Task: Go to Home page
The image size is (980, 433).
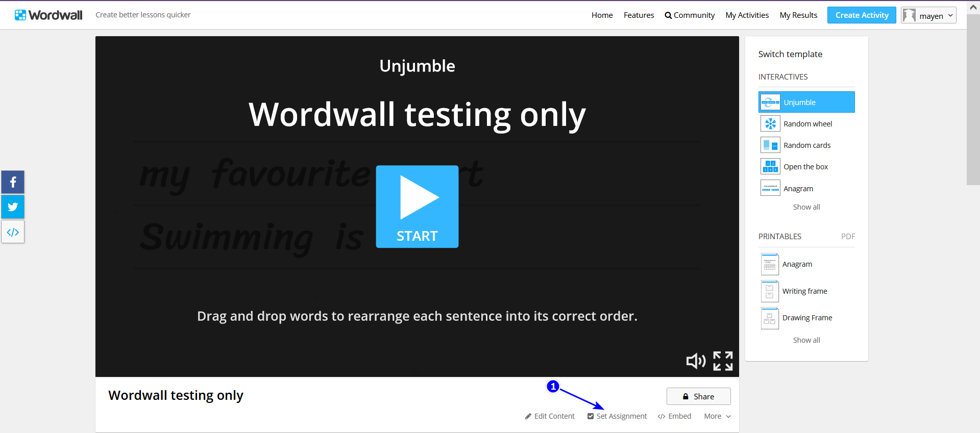Action: (x=602, y=15)
